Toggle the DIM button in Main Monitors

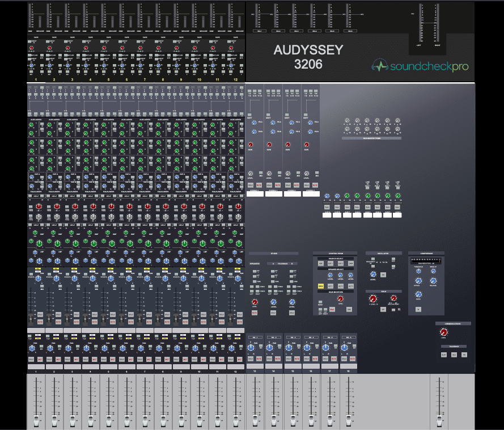349,309
